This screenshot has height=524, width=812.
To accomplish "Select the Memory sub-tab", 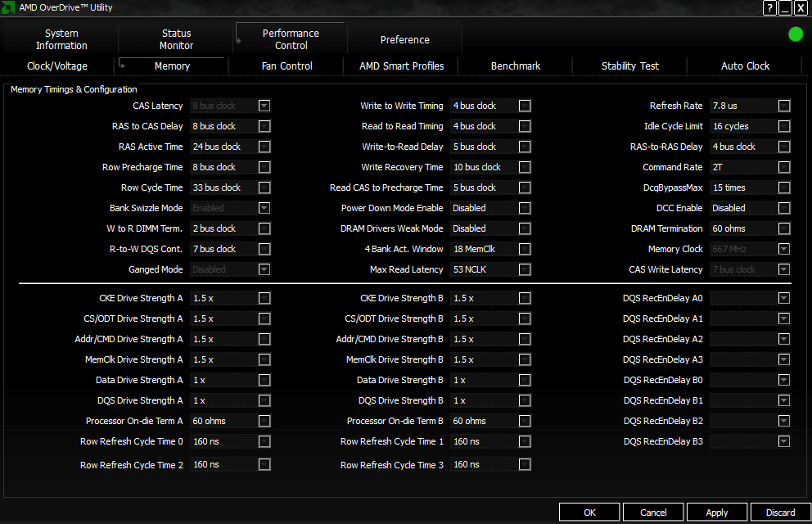I will [172, 65].
